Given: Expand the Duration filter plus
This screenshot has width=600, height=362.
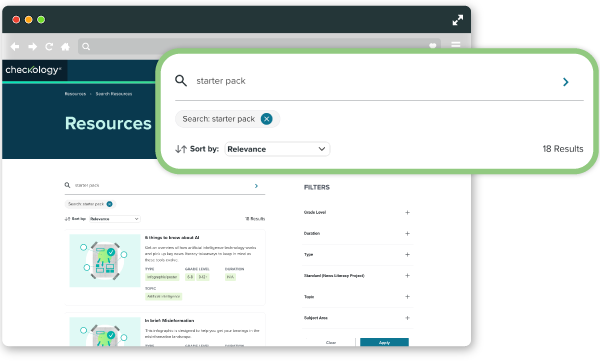Looking at the screenshot, I should pyautogui.click(x=407, y=233).
